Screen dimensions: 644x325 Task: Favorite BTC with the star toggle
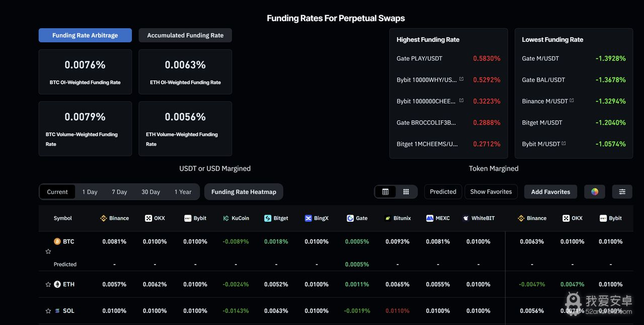(48, 251)
